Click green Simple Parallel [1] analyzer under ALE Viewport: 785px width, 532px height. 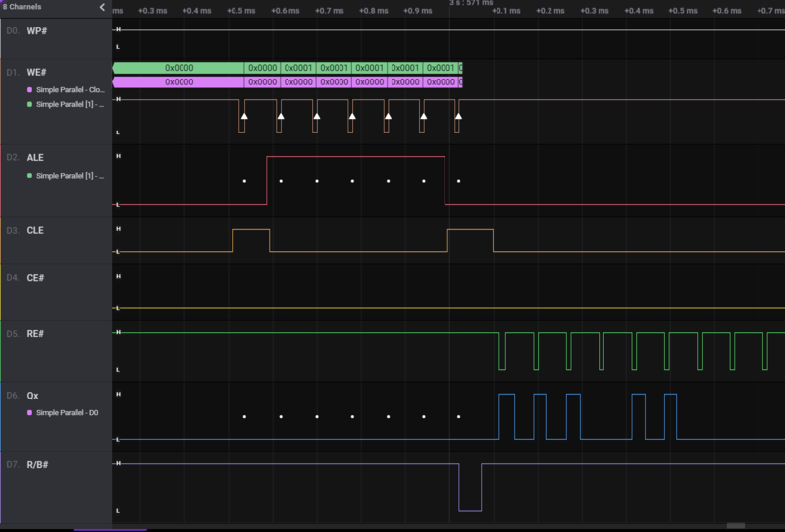[x=69, y=176]
